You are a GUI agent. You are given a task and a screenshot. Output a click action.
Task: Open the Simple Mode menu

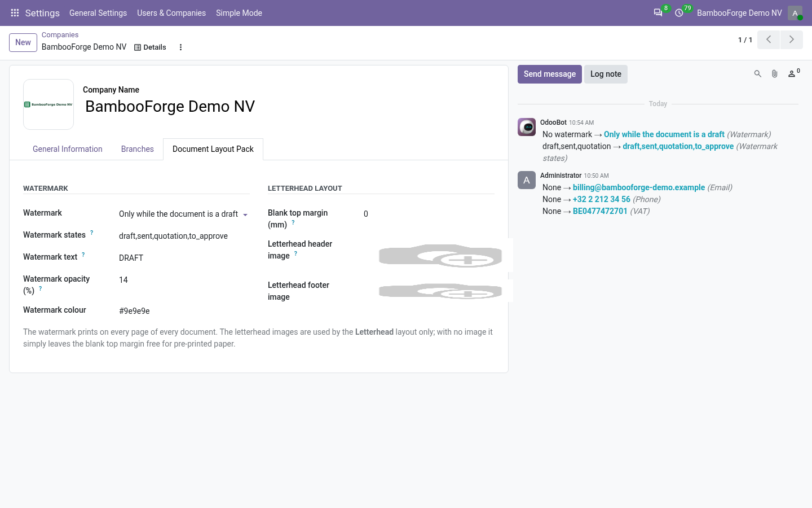239,13
